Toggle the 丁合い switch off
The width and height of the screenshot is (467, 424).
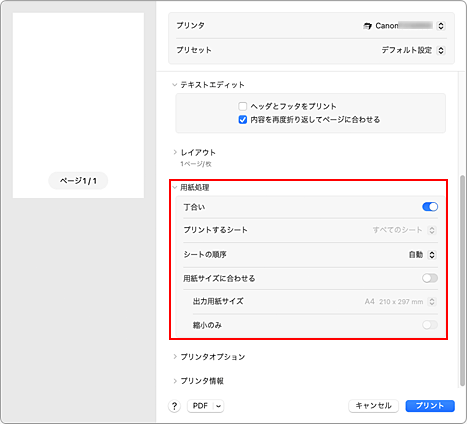430,207
